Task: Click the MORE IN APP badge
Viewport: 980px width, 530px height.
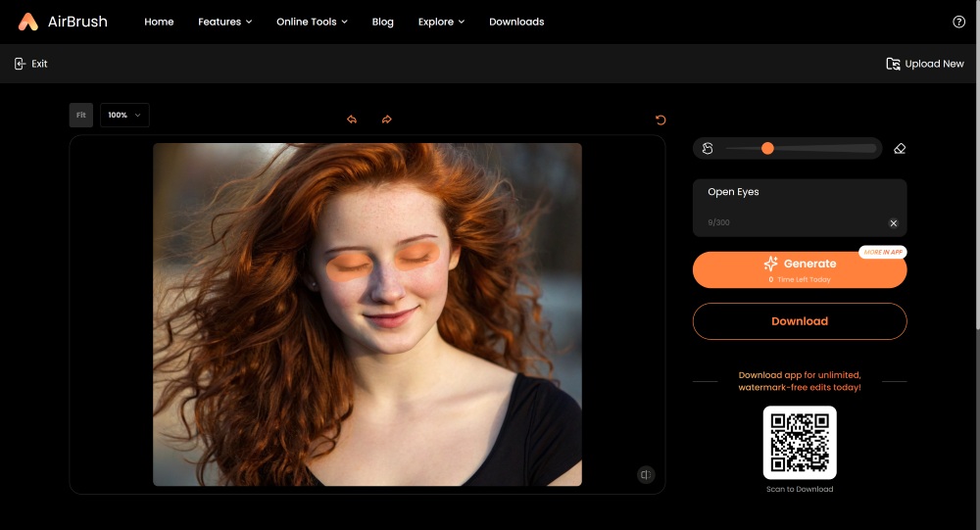Action: 883,252
